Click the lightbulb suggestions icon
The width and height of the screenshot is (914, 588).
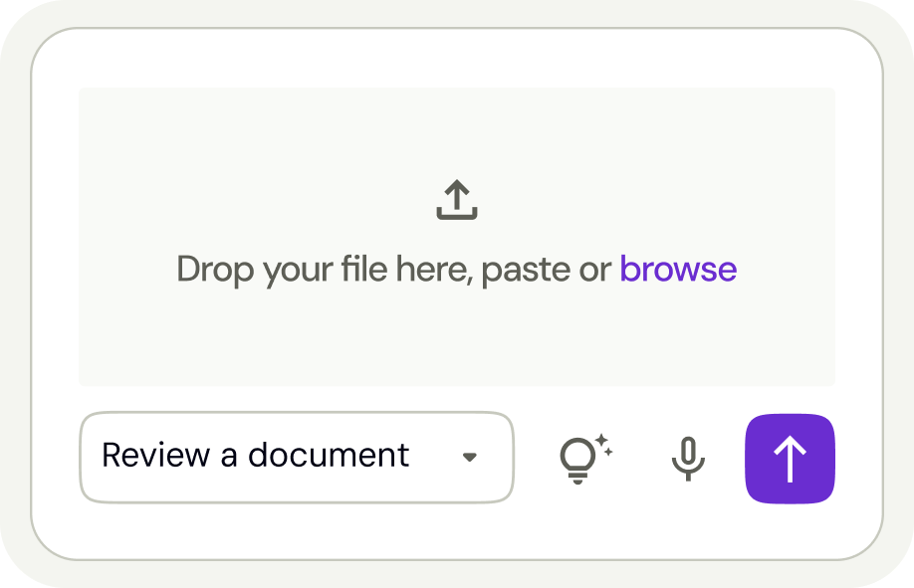(578, 460)
